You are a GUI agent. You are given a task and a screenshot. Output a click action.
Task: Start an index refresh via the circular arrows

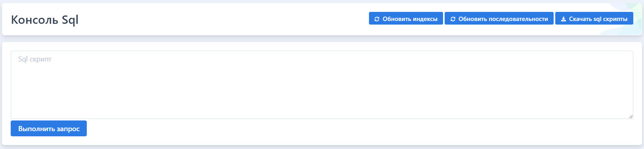[377, 19]
